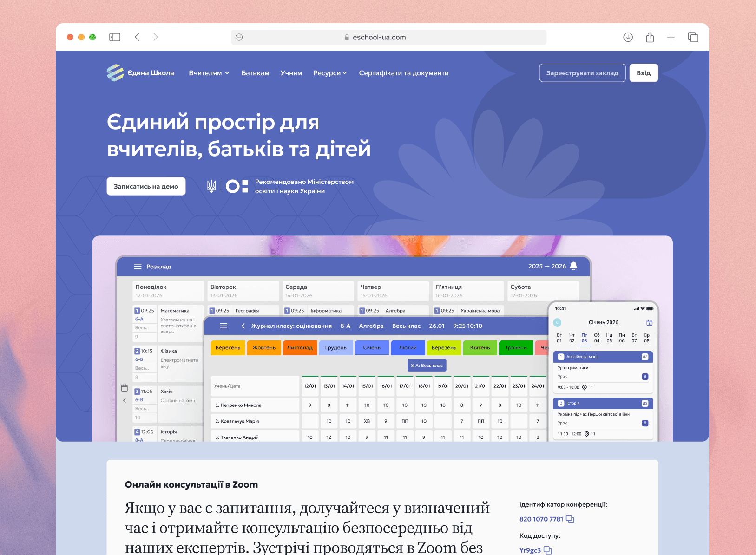Viewport: 756px width, 555px height.
Task: Go back with the browser back arrow
Action: coord(137,37)
